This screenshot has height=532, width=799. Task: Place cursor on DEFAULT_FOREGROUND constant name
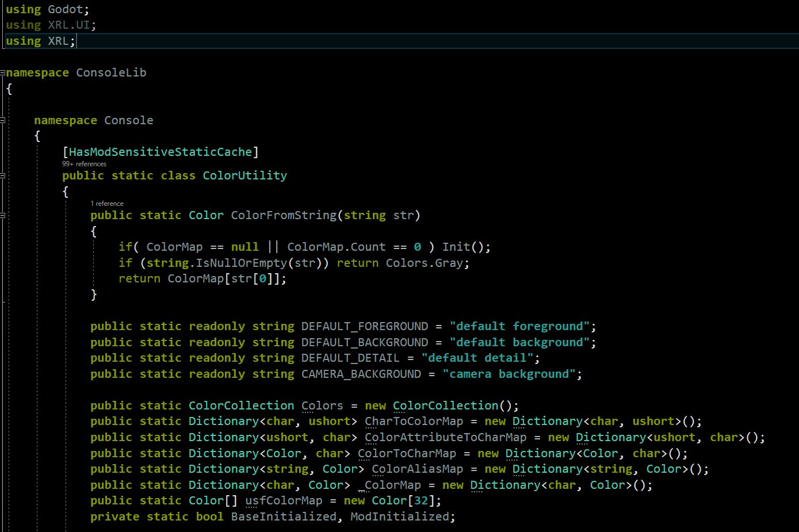click(x=364, y=326)
